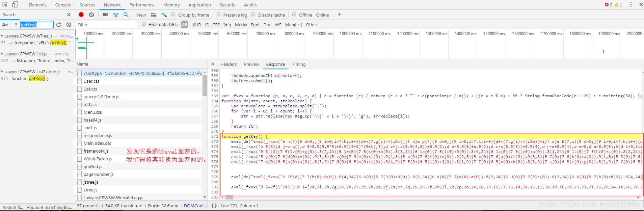Filter requests by CSS type

click(216, 25)
